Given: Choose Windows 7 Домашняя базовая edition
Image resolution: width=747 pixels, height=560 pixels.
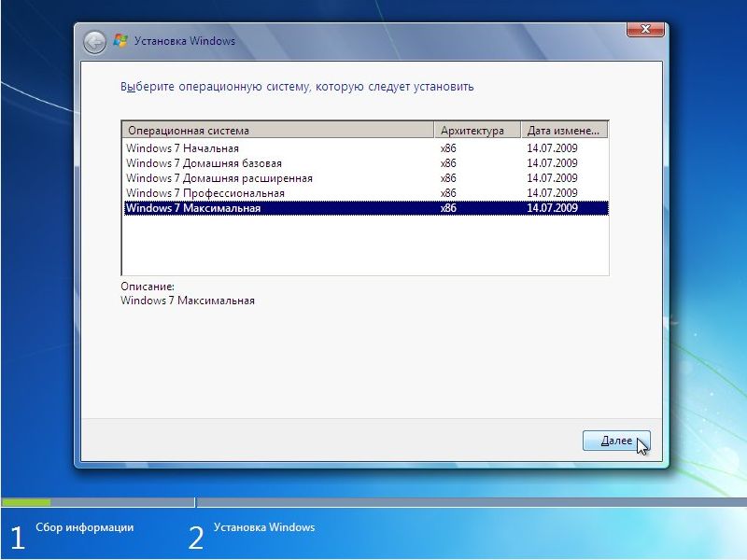Looking at the screenshot, I should 204,163.
